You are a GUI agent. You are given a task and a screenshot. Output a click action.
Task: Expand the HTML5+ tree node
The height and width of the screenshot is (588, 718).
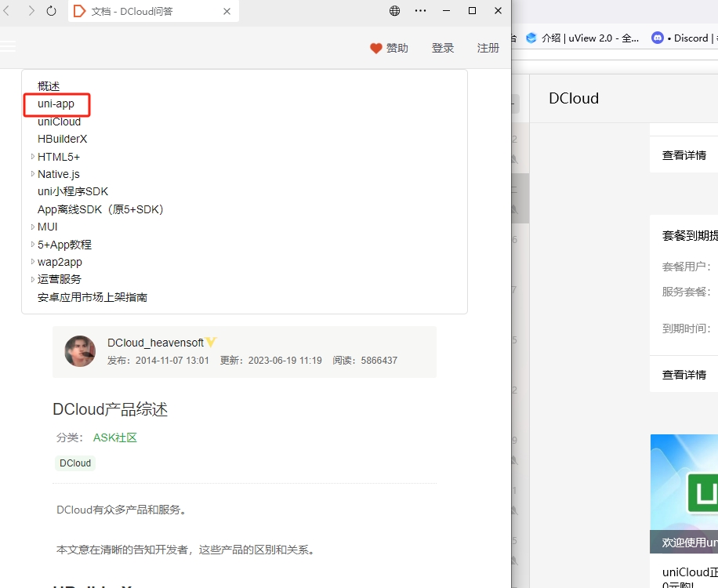32,157
